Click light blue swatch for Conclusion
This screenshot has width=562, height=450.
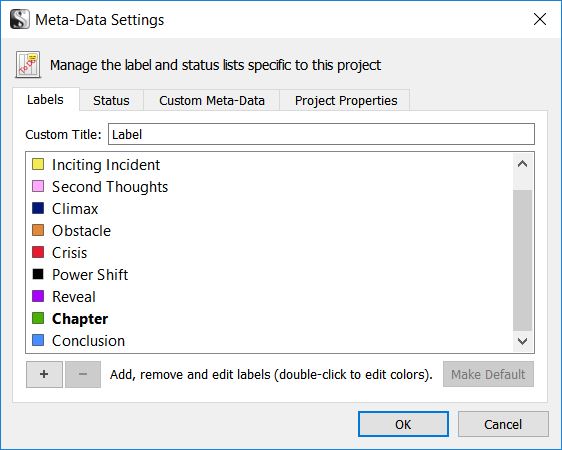pos(38,340)
